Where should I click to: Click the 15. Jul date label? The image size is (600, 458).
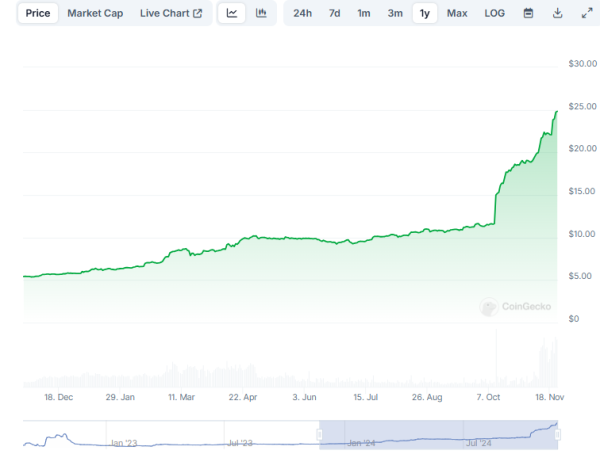[x=365, y=397]
